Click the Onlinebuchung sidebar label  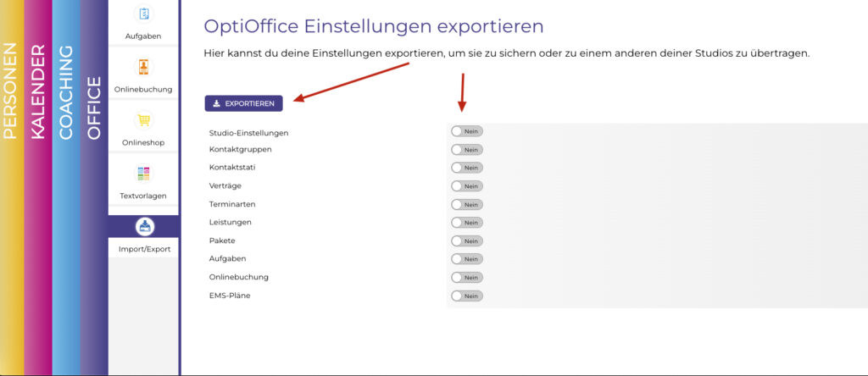click(143, 89)
